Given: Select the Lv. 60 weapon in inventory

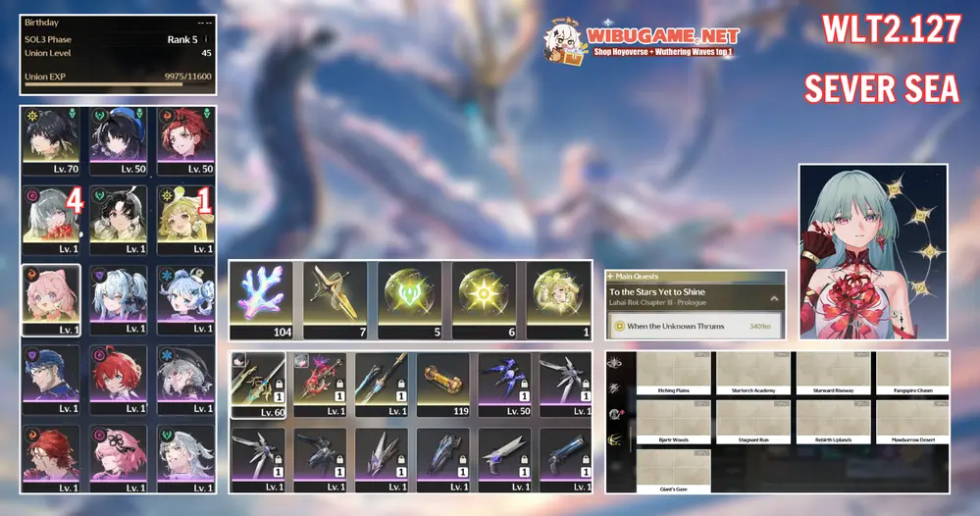Looking at the screenshot, I should pos(258,385).
